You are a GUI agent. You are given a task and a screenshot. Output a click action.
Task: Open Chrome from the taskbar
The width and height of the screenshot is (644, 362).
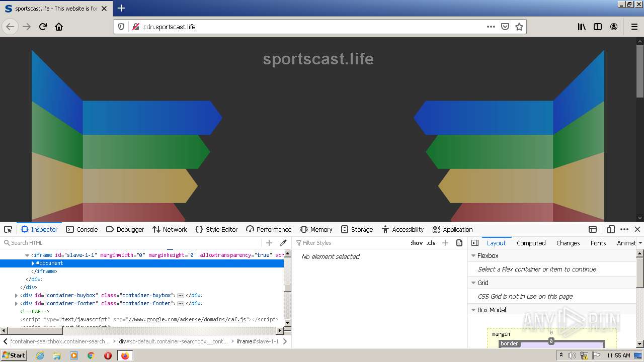(x=91, y=355)
